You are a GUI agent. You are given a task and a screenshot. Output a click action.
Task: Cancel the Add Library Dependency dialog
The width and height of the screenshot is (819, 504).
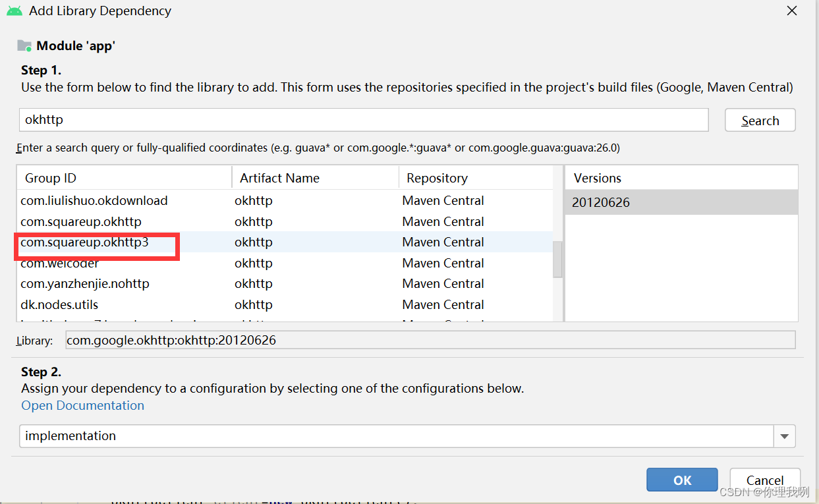pos(765,480)
